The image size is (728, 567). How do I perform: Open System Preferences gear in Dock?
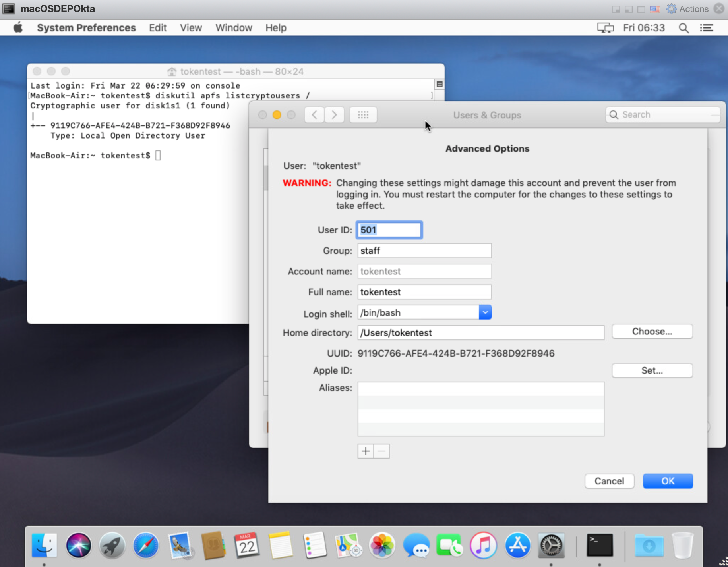click(551, 545)
